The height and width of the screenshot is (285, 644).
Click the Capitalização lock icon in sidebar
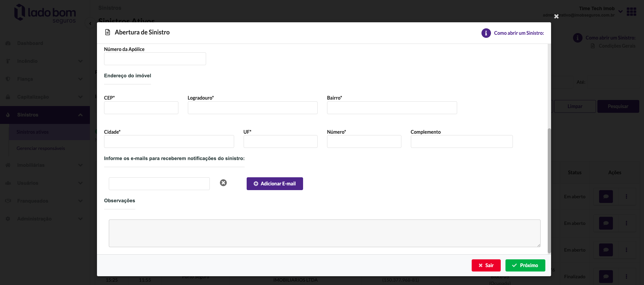[8, 97]
